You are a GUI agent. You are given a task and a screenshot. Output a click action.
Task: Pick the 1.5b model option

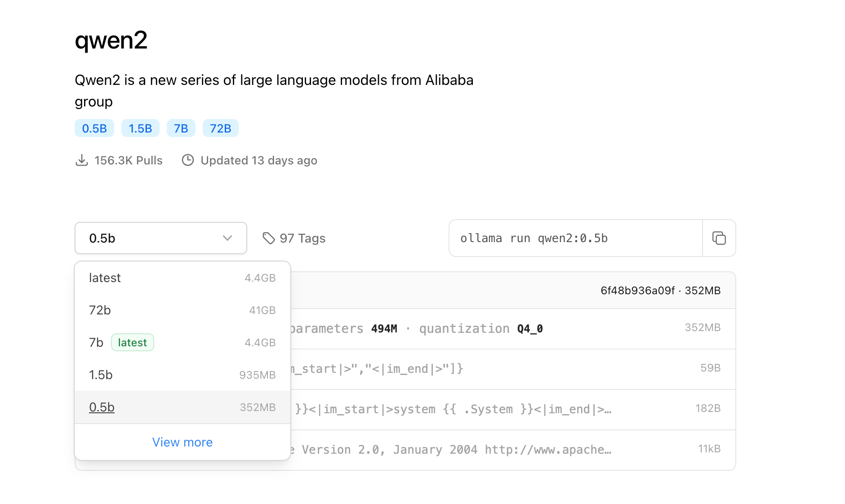click(182, 375)
